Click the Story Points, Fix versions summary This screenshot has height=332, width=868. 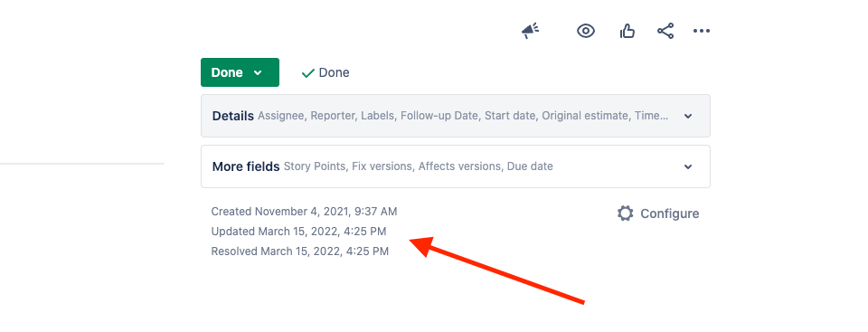(419, 166)
